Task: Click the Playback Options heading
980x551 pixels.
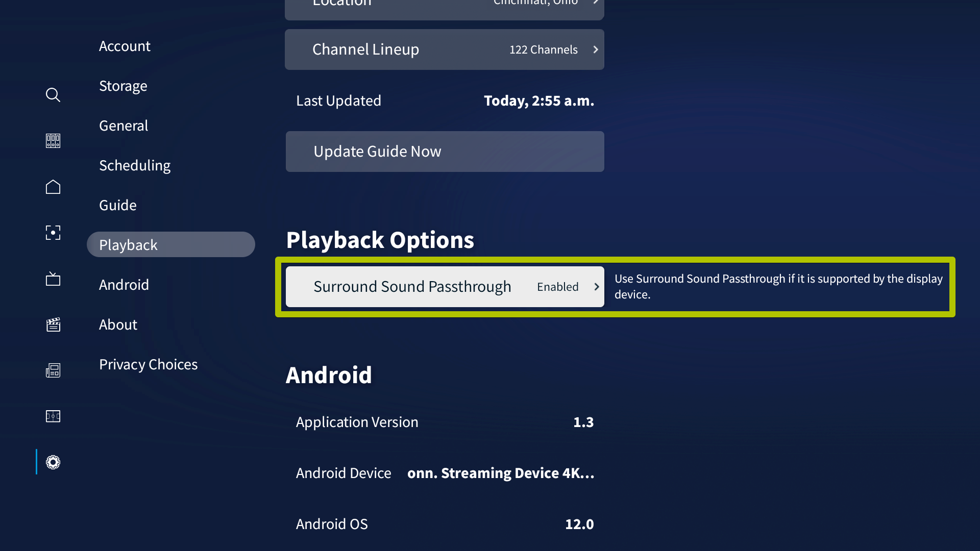Action: coord(380,240)
